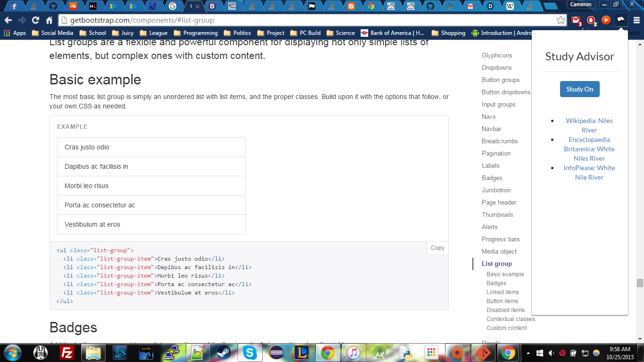Open the Windows Start orb
The height and width of the screenshot is (362, 644).
[12, 352]
